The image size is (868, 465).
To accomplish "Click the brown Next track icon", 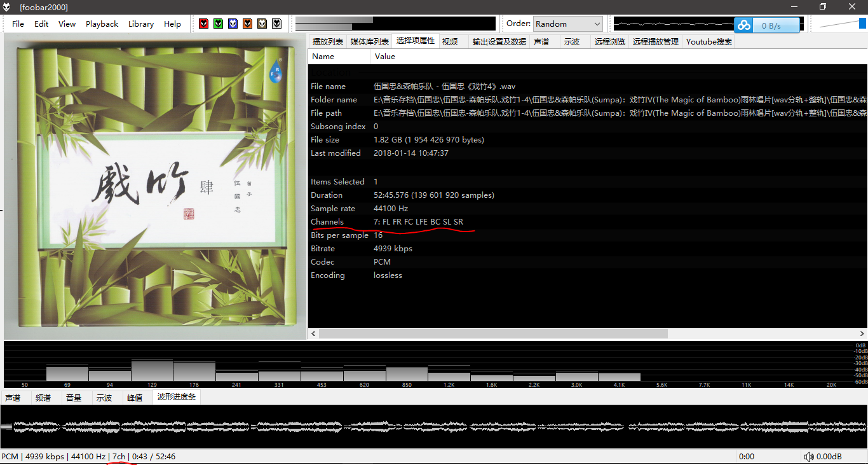I will (262, 23).
